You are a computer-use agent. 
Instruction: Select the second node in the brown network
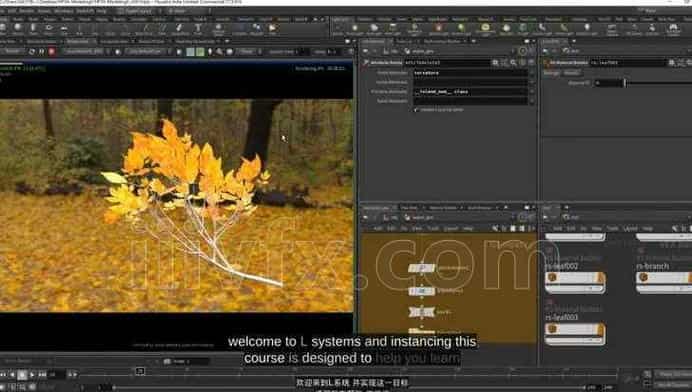(x=421, y=291)
